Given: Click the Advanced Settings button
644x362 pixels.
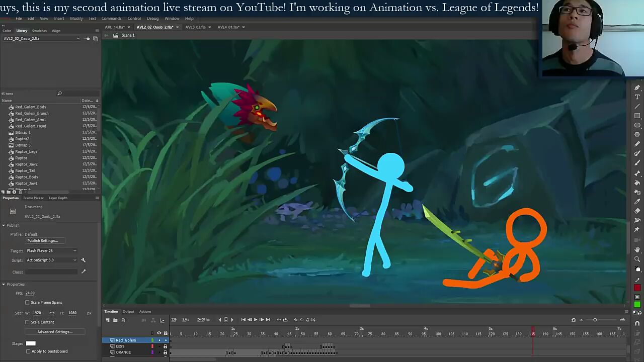Looking at the screenshot, I should 55,332.
